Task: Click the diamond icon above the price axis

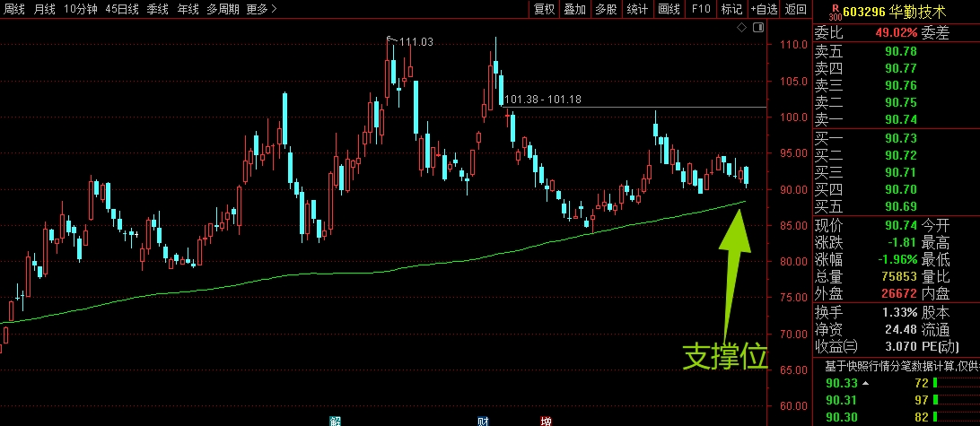Action: [x=741, y=28]
